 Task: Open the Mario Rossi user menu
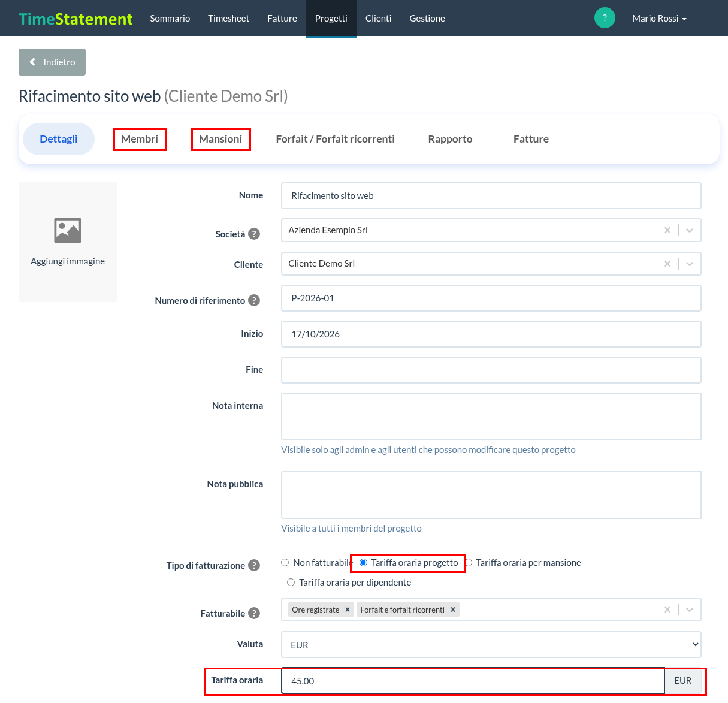coord(659,19)
